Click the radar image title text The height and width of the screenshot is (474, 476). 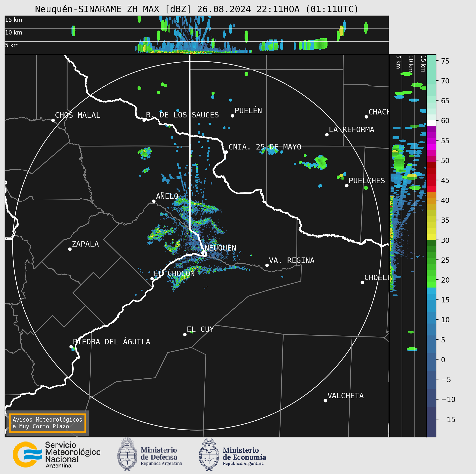(x=197, y=9)
